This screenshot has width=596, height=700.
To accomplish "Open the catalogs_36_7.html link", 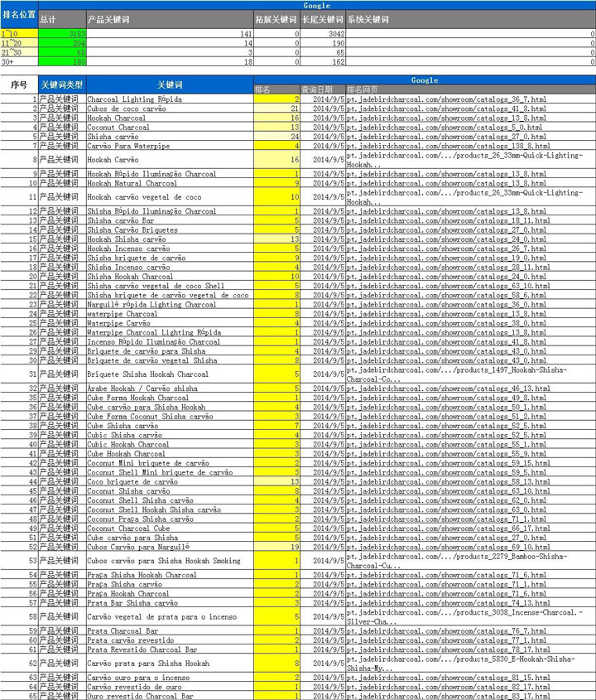I will click(447, 99).
